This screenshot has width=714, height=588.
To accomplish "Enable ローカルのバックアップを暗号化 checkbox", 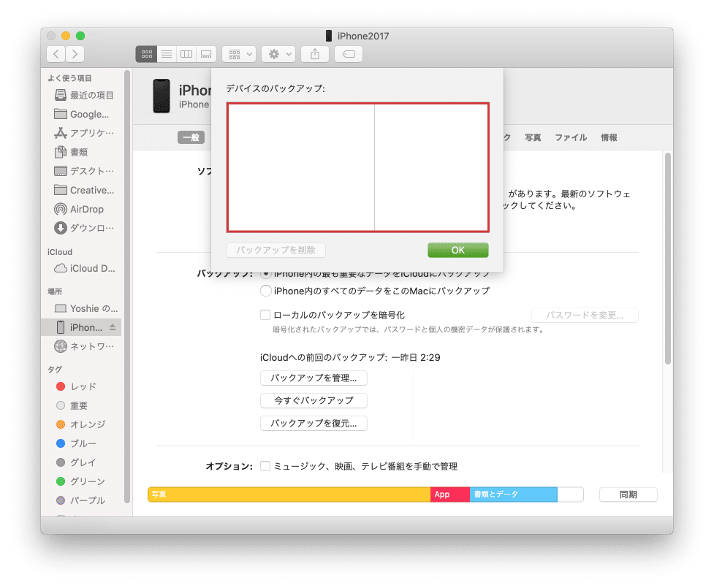I will pyautogui.click(x=265, y=315).
